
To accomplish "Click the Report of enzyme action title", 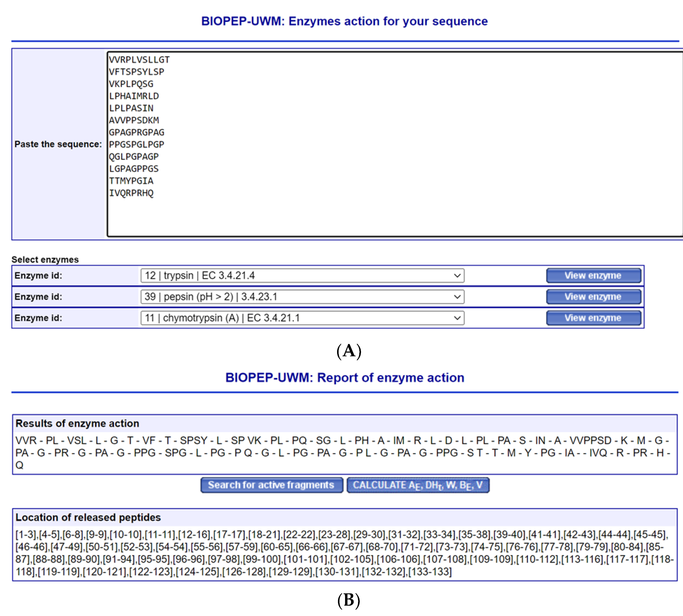I will coord(345,378).
